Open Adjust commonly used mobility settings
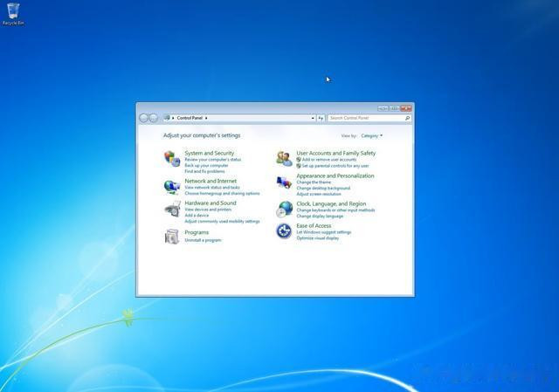 (x=222, y=221)
